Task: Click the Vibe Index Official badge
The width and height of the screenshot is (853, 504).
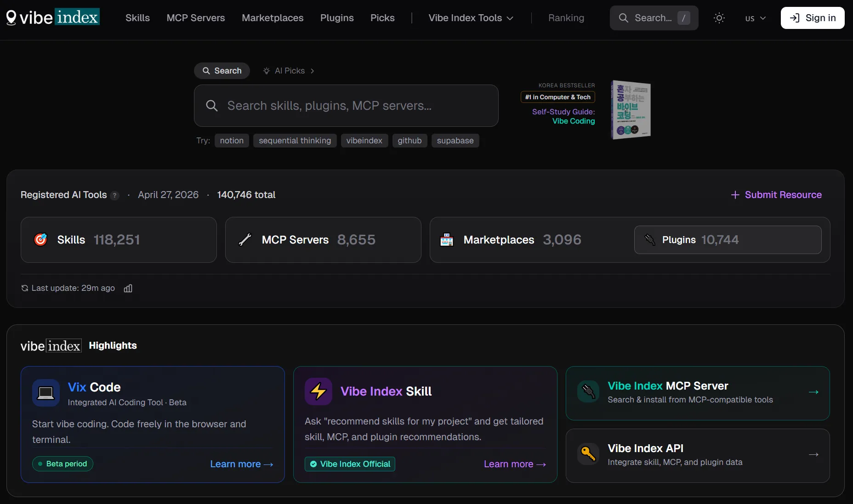Action: point(350,464)
